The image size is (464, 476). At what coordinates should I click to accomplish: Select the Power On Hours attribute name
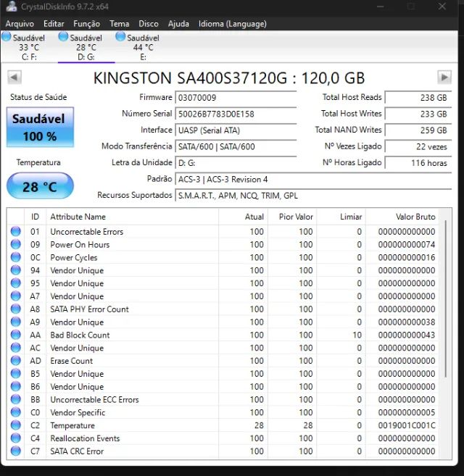[x=80, y=245]
